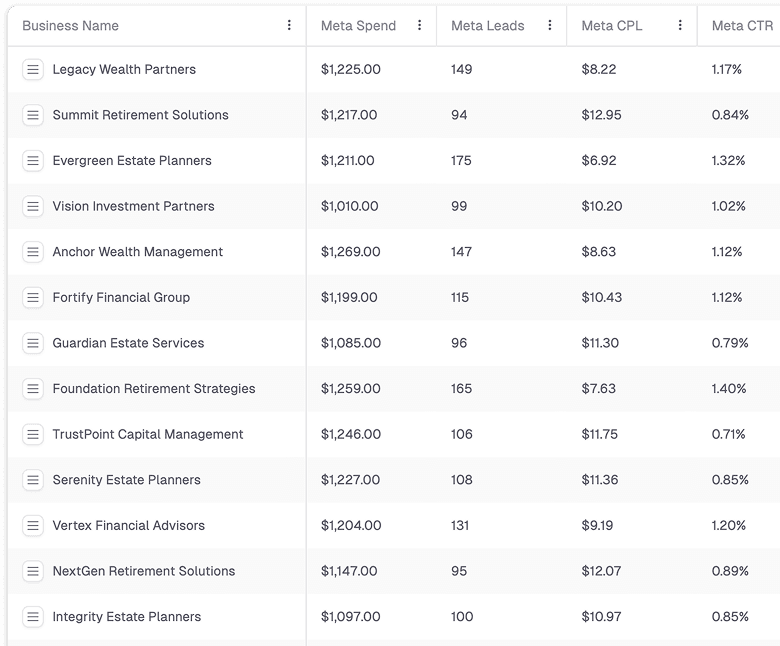The image size is (780, 646).
Task: Click row handle icon for Anchor Wealth Management
Action: point(33,252)
